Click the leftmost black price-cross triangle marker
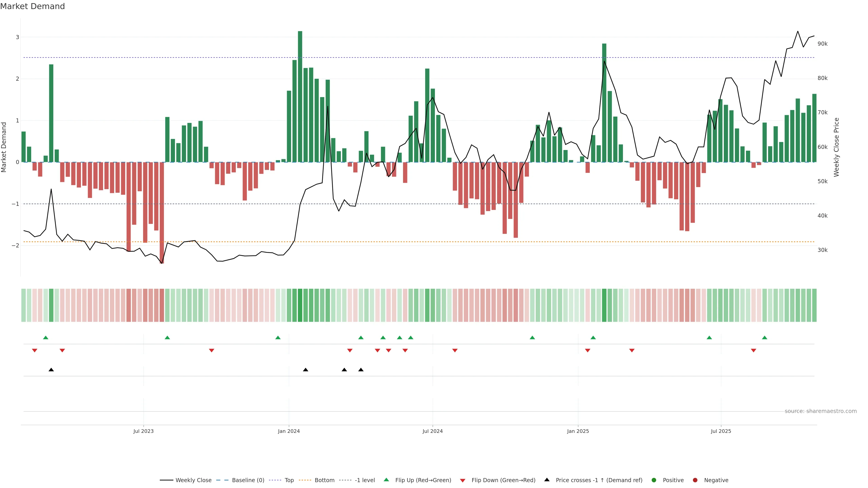868x488 pixels. pyautogui.click(x=51, y=370)
